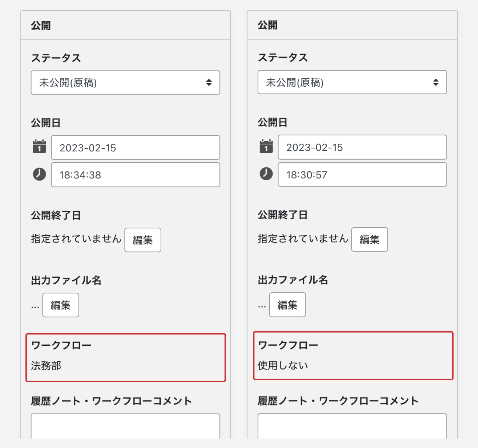Open the ステータス dropdown in the right panel
Screen dimensions: 478x448
(352, 82)
